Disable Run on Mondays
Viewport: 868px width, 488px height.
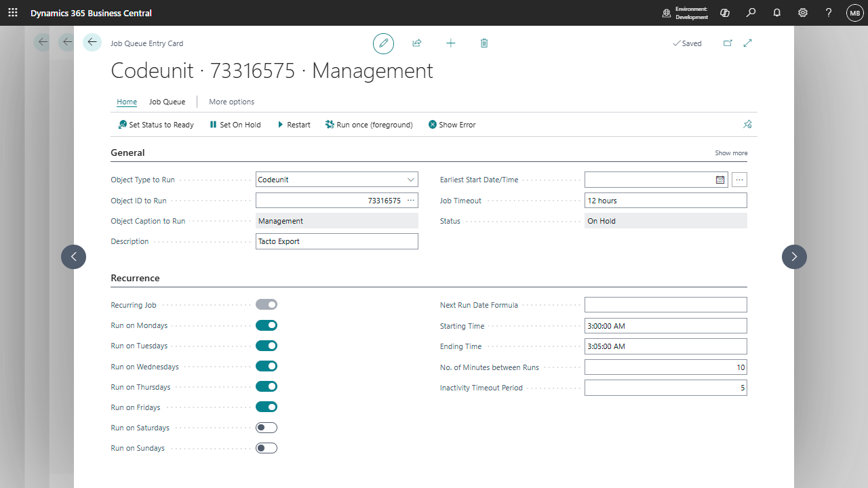coord(267,325)
